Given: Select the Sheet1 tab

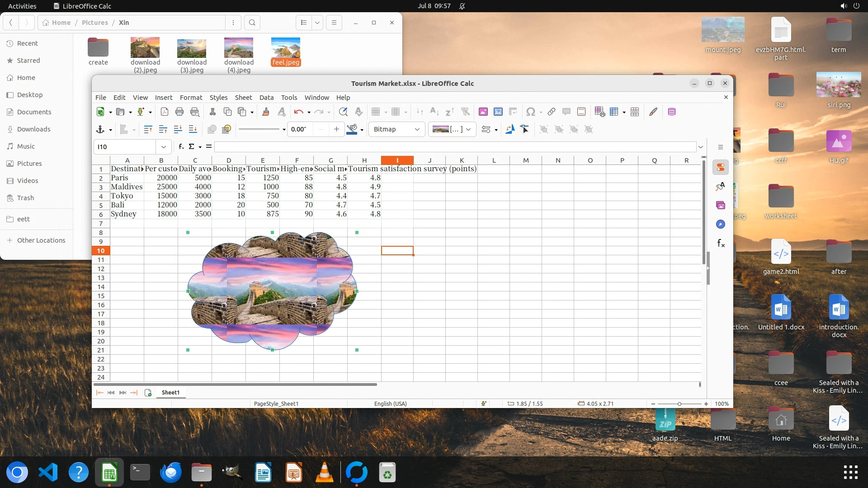Looking at the screenshot, I should [170, 392].
